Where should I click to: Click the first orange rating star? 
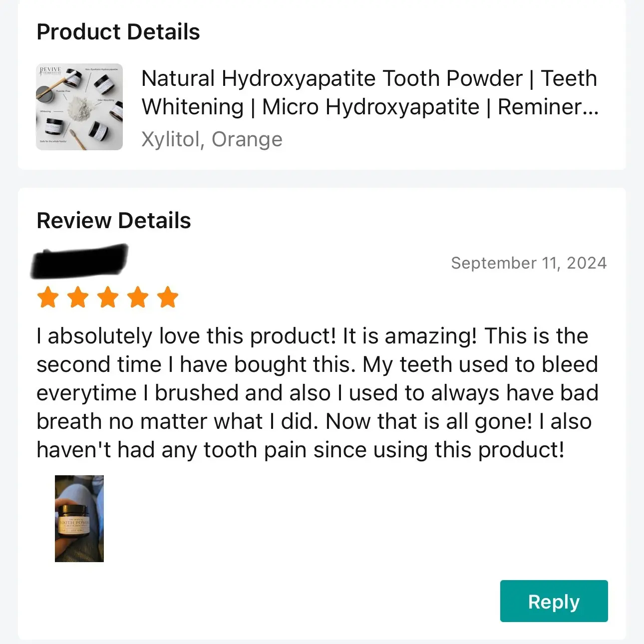(x=48, y=297)
